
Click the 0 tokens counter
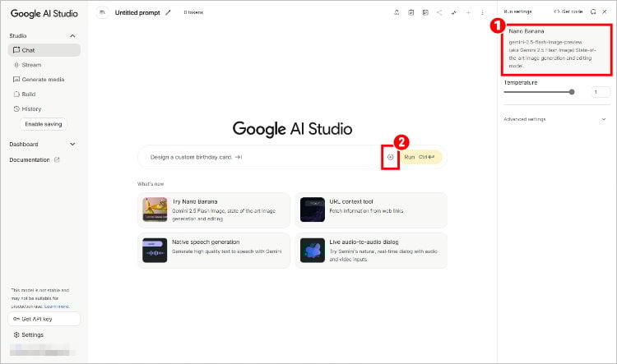(x=193, y=12)
